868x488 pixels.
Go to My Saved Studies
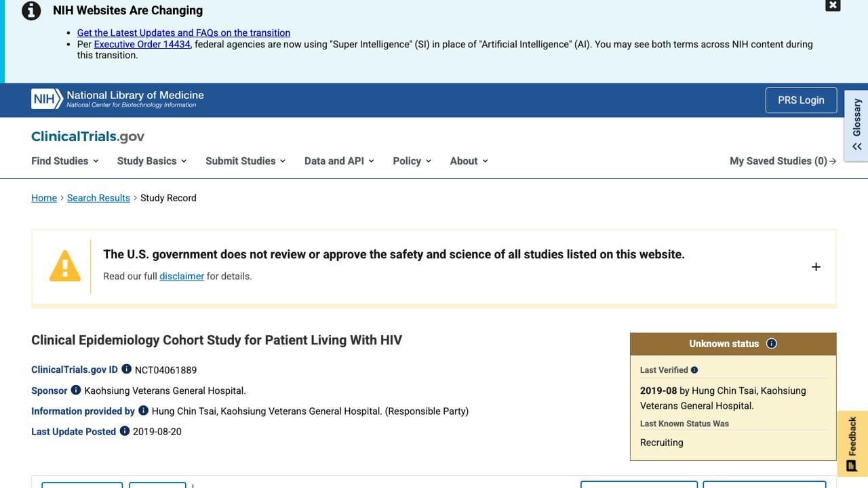click(x=783, y=161)
